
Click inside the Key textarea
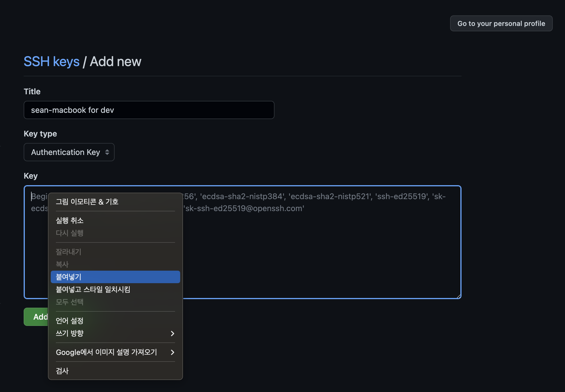point(314,251)
